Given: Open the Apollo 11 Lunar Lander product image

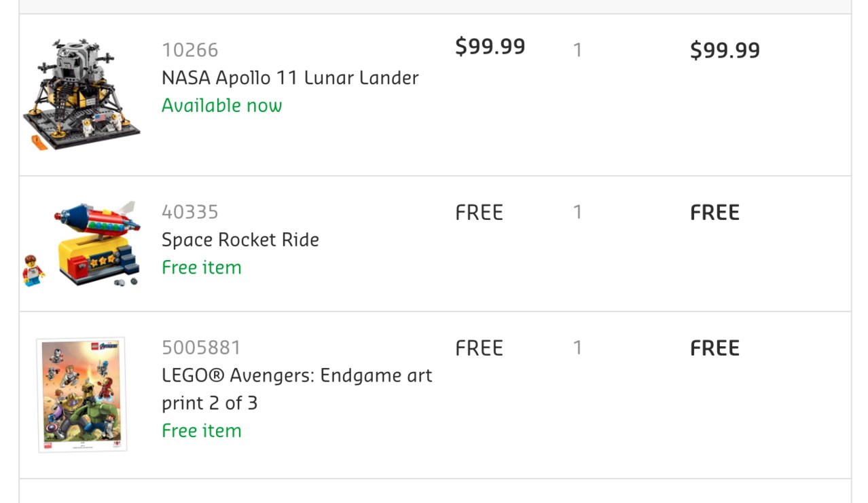Looking at the screenshot, I should [82, 94].
